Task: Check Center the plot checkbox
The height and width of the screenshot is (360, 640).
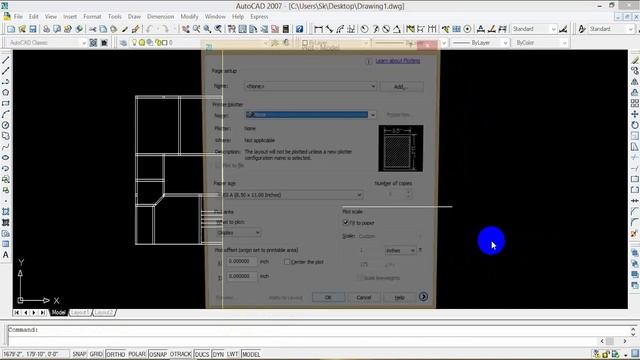Action: click(287, 262)
